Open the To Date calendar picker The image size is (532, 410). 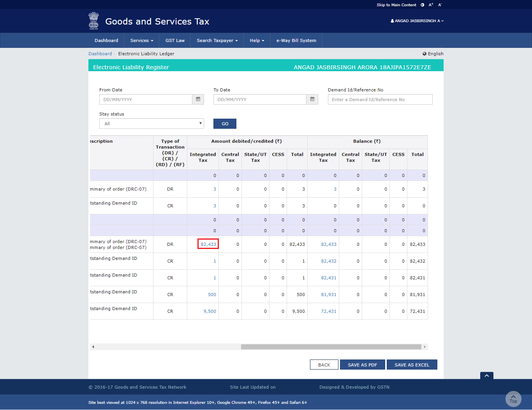(x=312, y=100)
